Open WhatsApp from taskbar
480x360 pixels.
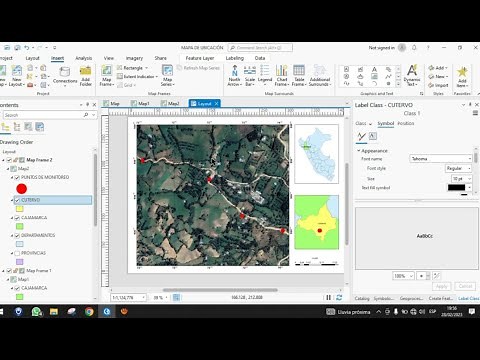[36, 312]
